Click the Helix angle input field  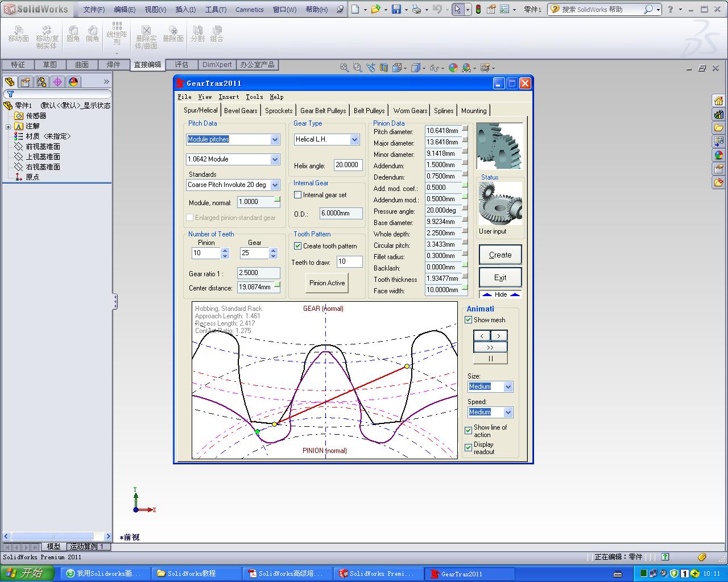point(347,165)
